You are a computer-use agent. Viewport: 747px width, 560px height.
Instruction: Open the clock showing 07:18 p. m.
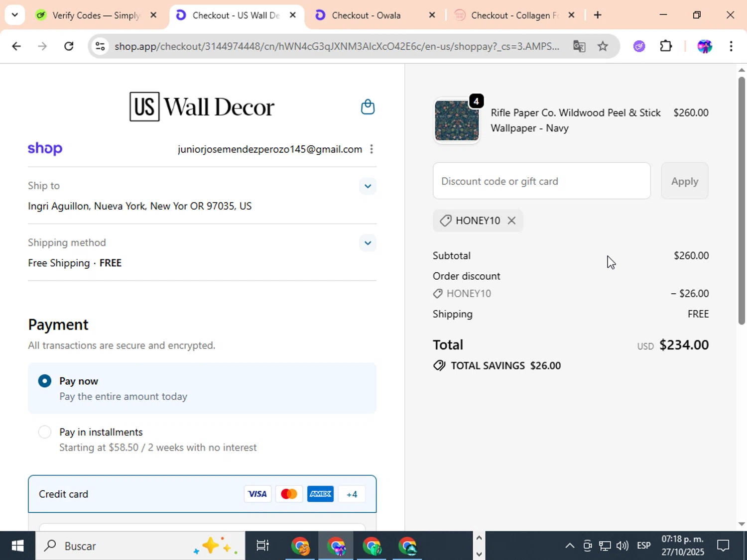pyautogui.click(x=682, y=546)
